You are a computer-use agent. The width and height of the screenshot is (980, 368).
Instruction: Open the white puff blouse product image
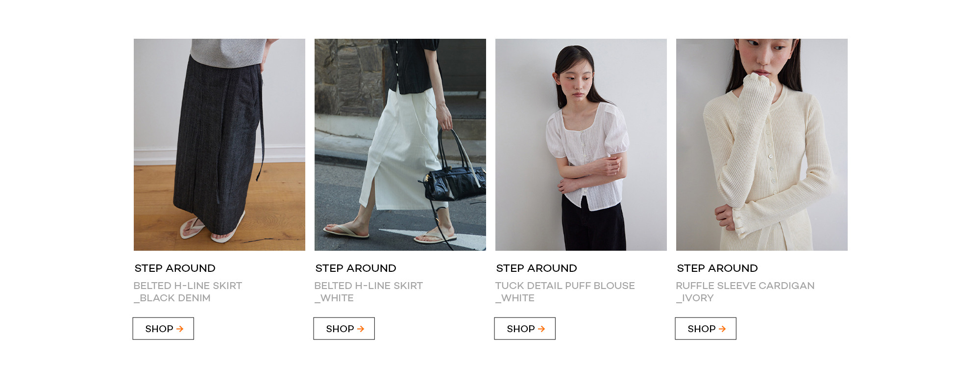(x=581, y=145)
